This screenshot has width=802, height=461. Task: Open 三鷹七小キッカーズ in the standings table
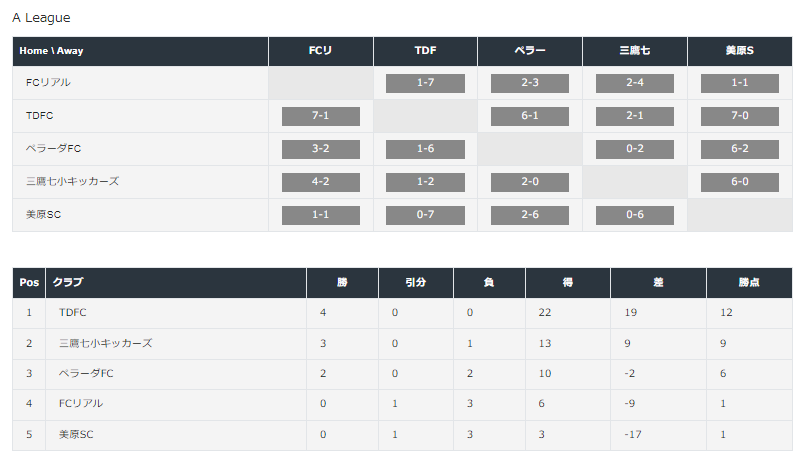click(x=105, y=343)
